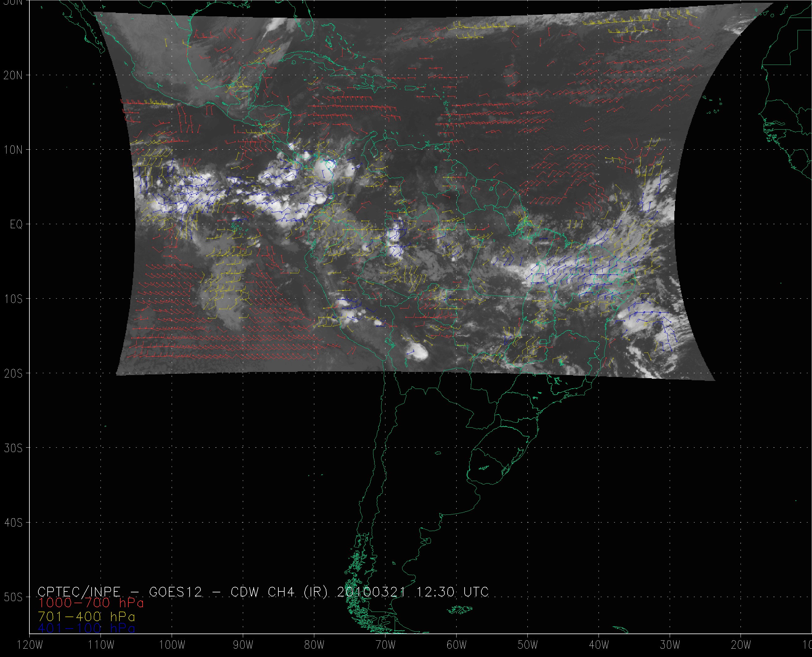
Task: Click the 30W longitude axis label
Action: tap(670, 645)
